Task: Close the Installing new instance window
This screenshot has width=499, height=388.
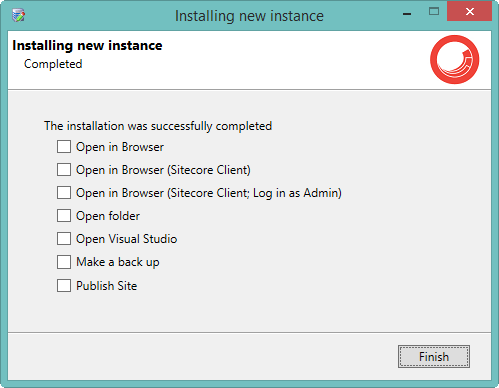Action: click(x=469, y=12)
